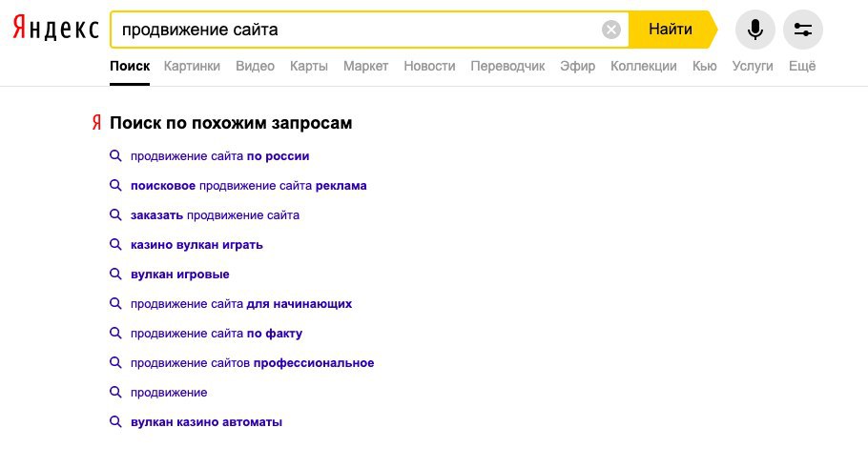868x468 pixels.
Task: Click 'вулкан игровые' suggestion
Action: coord(180,275)
